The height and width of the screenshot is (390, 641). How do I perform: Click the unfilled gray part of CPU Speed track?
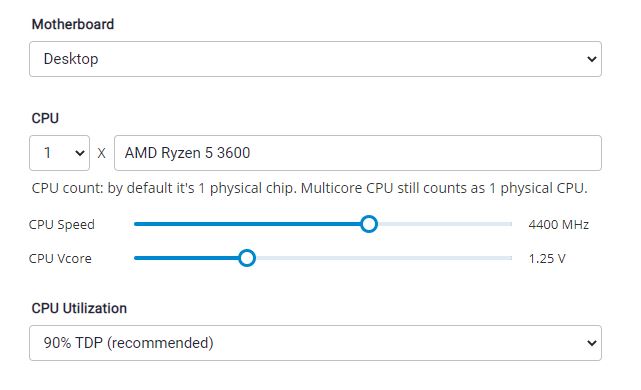445,224
